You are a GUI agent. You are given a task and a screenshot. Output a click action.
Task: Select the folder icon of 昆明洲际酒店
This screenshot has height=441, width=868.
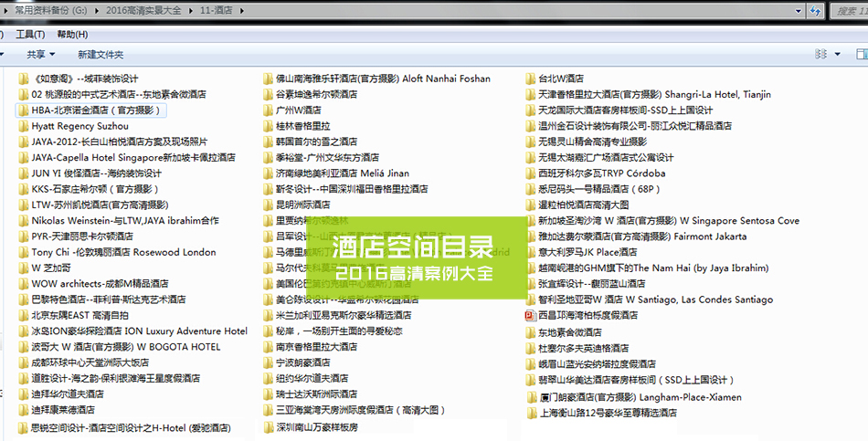pyautogui.click(x=268, y=205)
